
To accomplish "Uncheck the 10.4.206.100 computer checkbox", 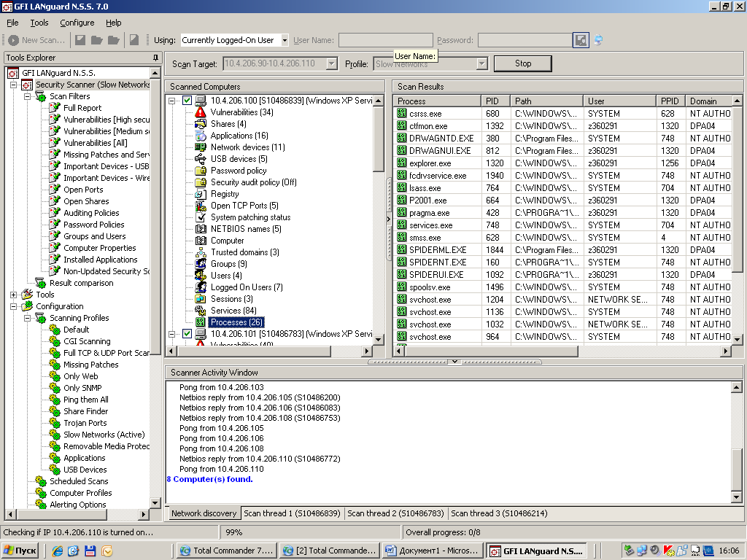I will click(187, 101).
